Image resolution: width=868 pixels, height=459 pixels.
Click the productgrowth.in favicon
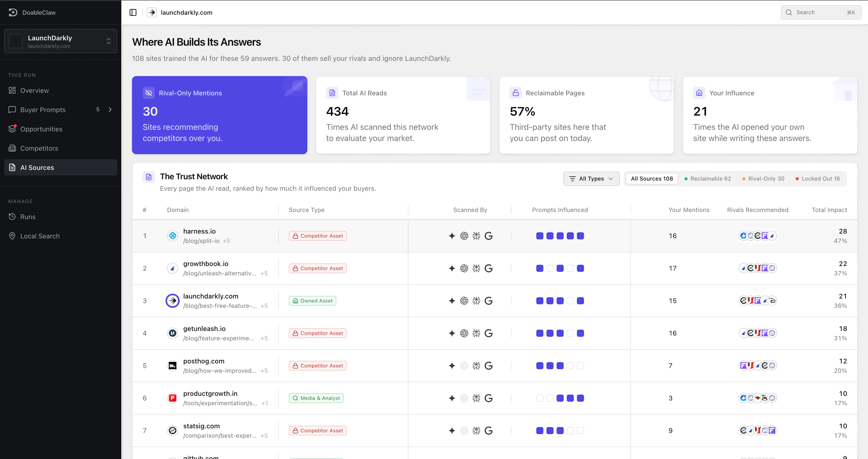coord(173,398)
